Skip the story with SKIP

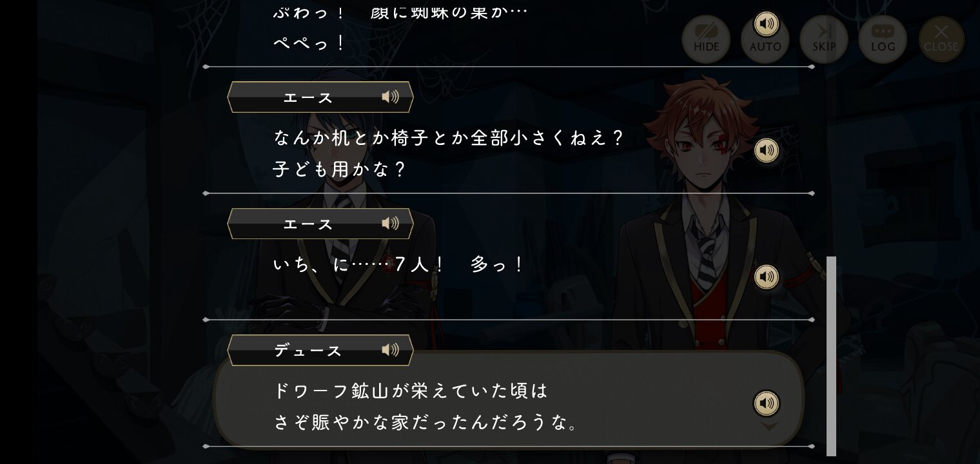[x=824, y=39]
